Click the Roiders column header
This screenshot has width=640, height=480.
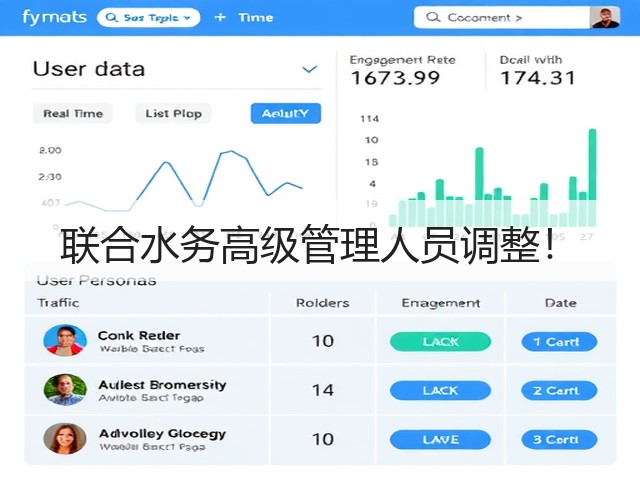point(322,303)
